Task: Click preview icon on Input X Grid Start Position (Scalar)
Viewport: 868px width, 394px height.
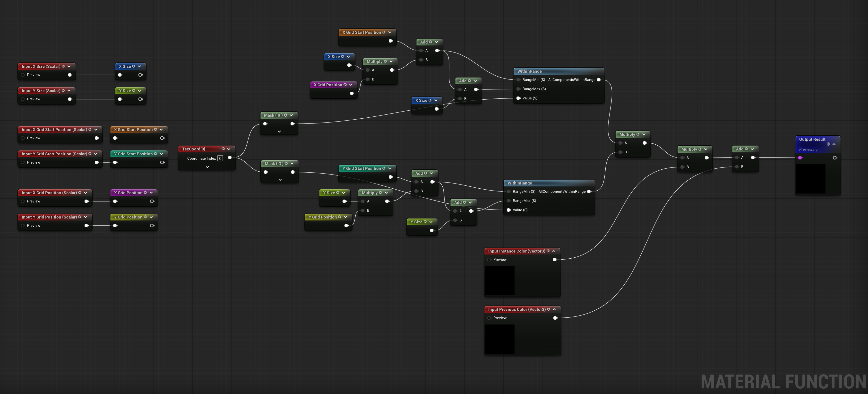Action: point(90,129)
